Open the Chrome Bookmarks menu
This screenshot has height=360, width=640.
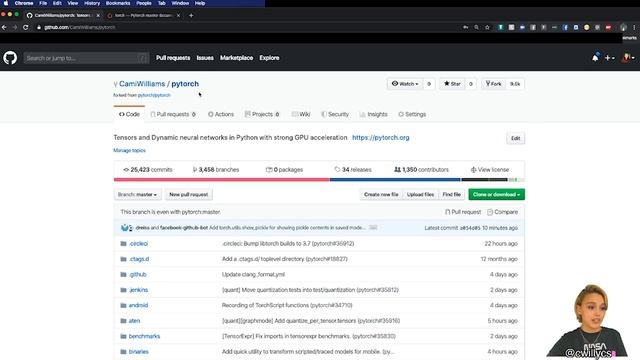click(118, 3)
